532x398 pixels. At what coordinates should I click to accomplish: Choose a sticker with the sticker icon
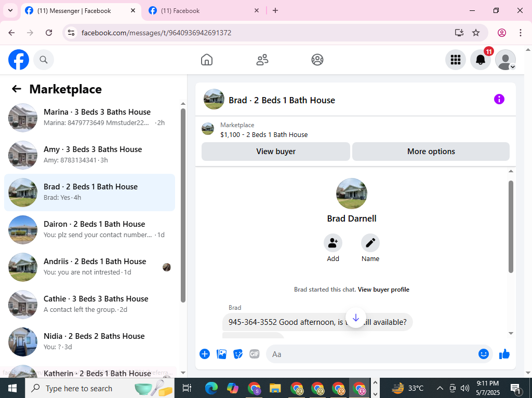pyautogui.click(x=238, y=354)
